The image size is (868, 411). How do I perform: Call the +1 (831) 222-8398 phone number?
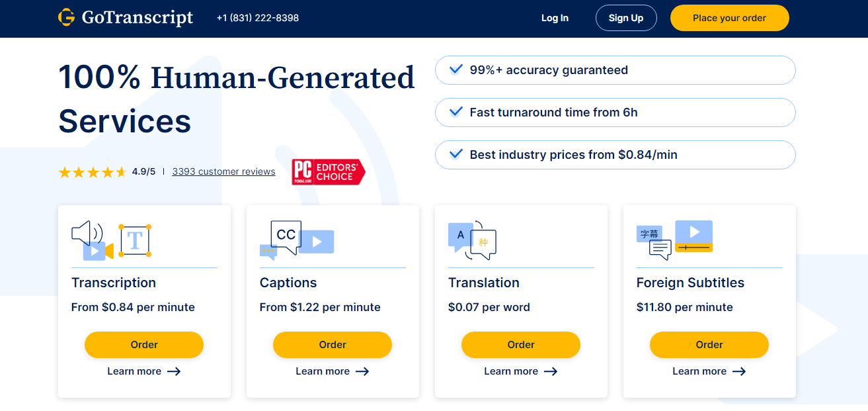coord(258,18)
